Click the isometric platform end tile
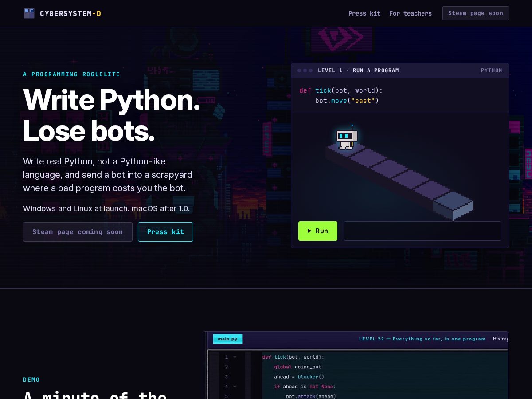 (x=453, y=206)
